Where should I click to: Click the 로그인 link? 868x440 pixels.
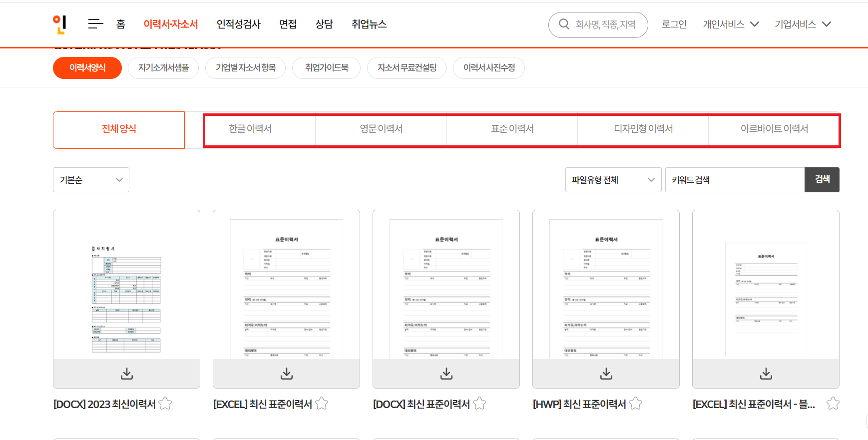pos(674,24)
